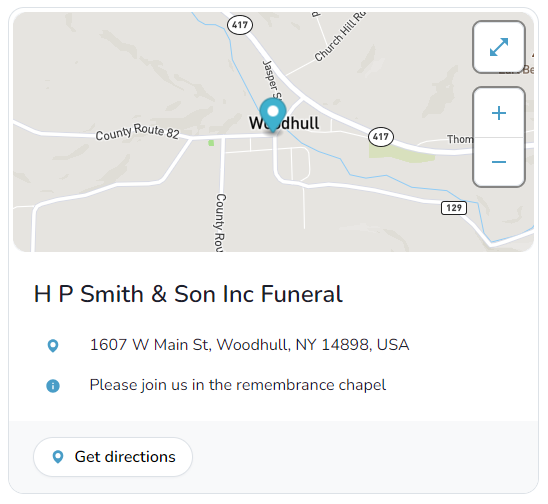548x504 pixels.
Task: Expand the map to fullscreen
Action: coord(499,47)
